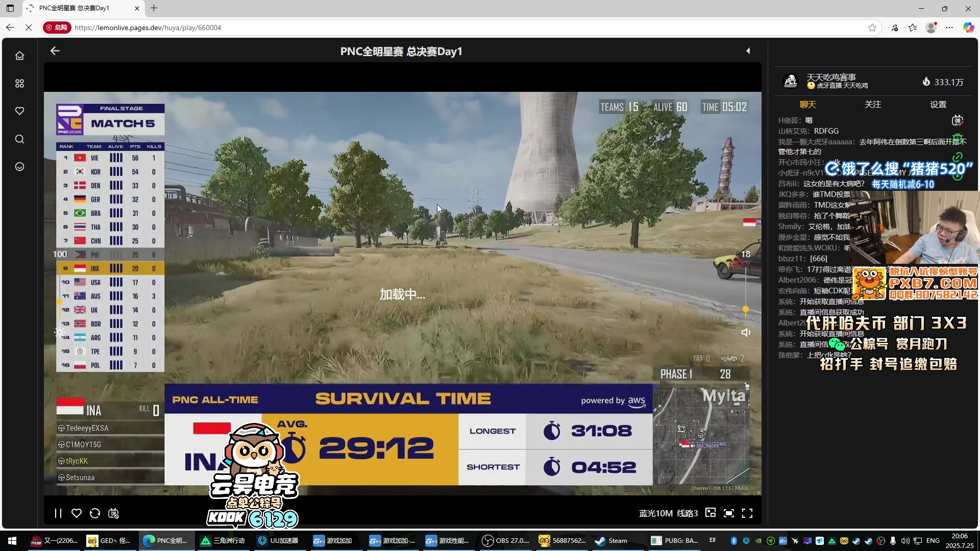Open Copilot in the browser toolbar
The height and width of the screenshot is (551, 980).
click(x=968, y=28)
